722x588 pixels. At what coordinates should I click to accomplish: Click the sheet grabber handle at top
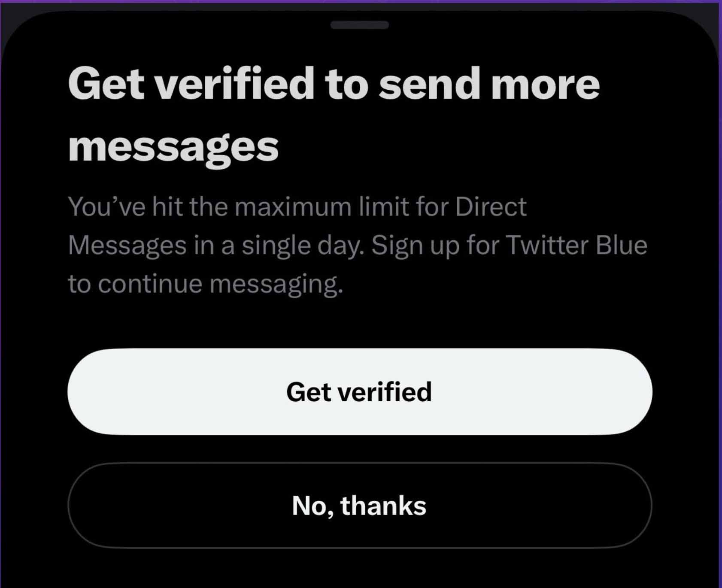click(360, 25)
